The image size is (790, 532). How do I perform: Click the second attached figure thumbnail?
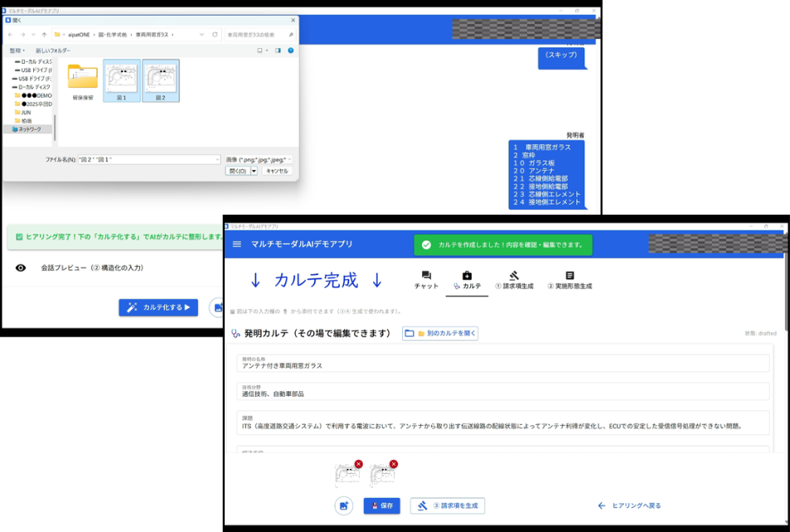383,476
